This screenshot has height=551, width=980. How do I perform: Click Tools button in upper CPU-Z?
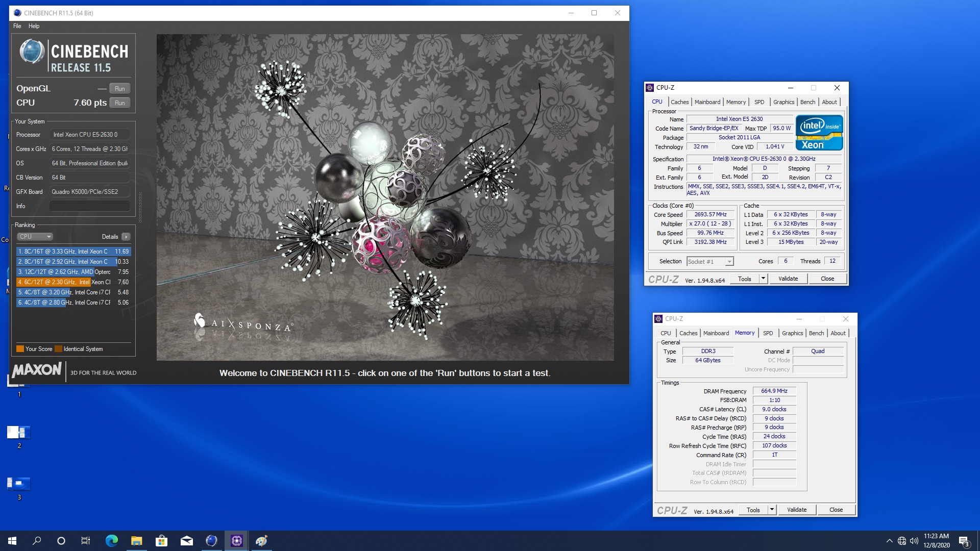pyautogui.click(x=744, y=279)
